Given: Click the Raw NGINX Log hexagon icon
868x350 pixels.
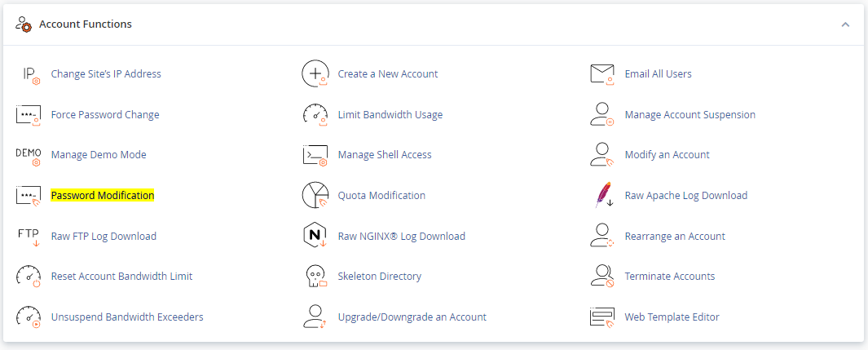Looking at the screenshot, I should (x=315, y=237).
